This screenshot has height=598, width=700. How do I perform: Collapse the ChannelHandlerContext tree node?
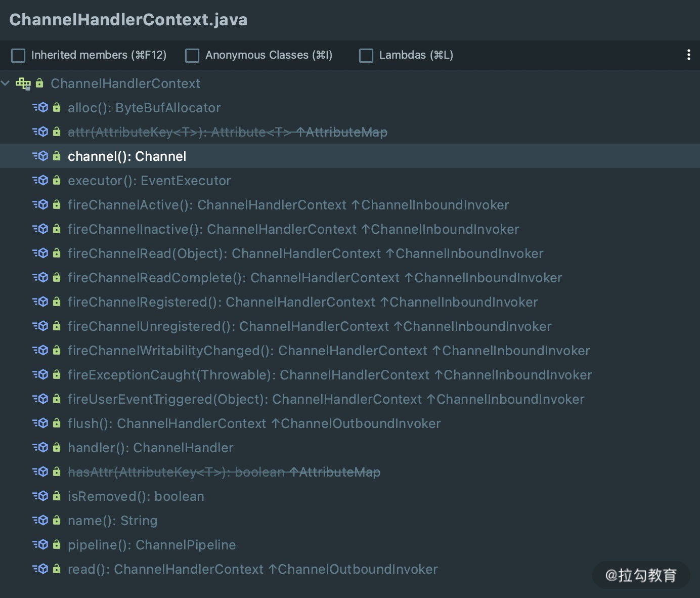pos(6,83)
